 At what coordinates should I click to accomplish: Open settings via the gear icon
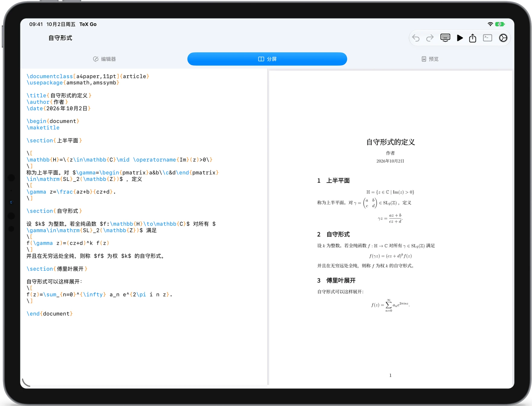pyautogui.click(x=503, y=38)
